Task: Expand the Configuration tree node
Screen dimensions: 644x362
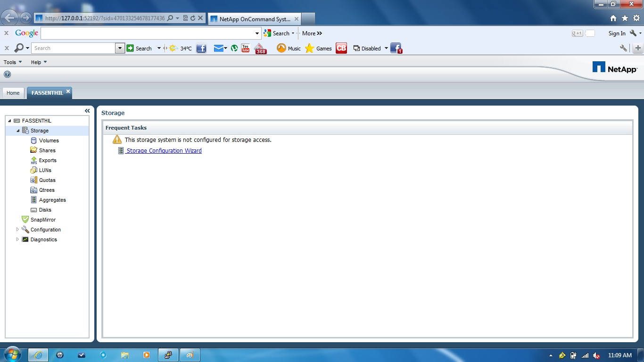Action: coord(17,230)
